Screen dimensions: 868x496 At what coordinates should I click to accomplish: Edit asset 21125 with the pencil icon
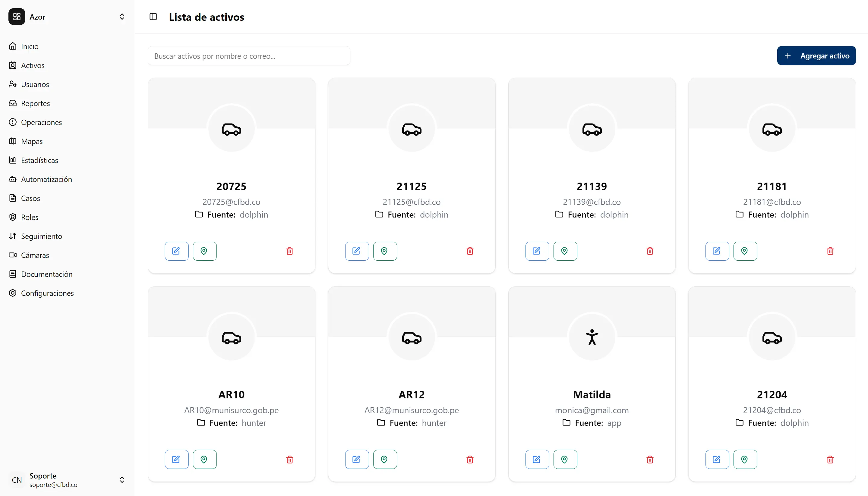356,251
